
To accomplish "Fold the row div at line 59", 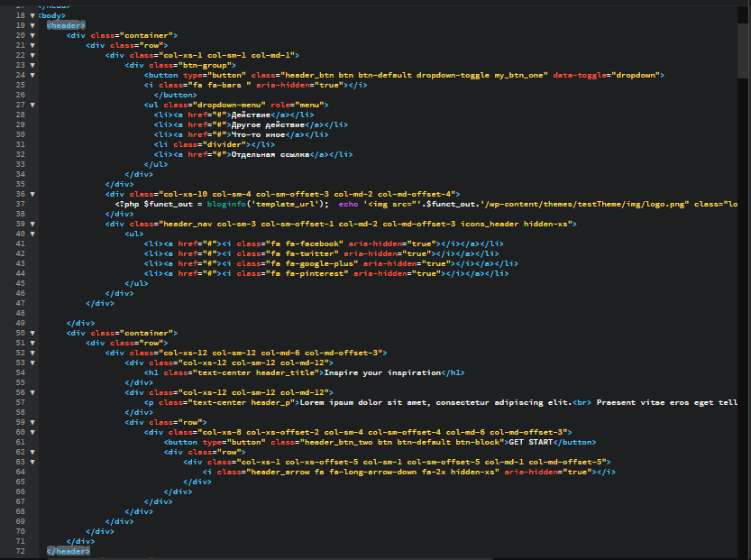I will [32, 422].
